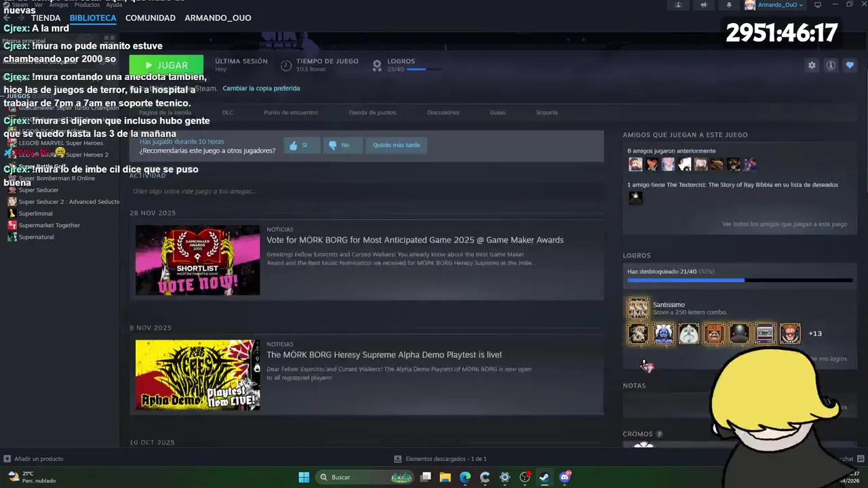Open the Tienda de puntos tab
Screen dimensions: 868x488
tap(372, 113)
